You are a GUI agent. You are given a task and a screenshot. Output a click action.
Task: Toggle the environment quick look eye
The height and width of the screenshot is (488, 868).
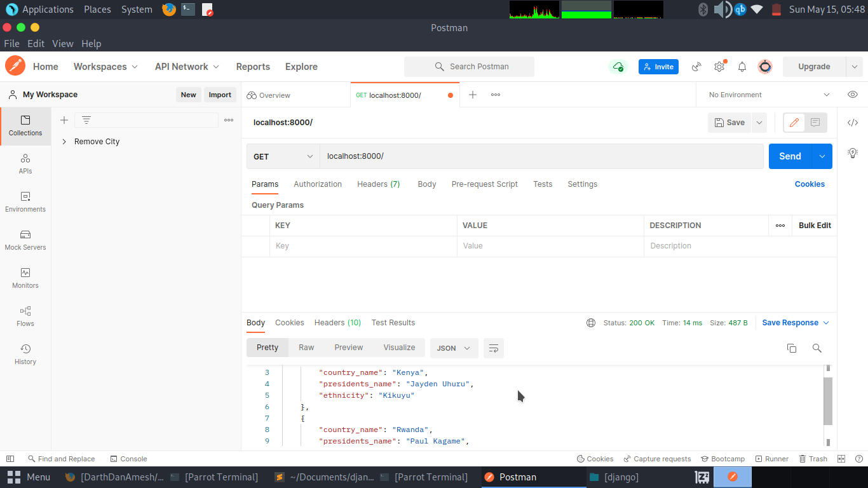(852, 94)
